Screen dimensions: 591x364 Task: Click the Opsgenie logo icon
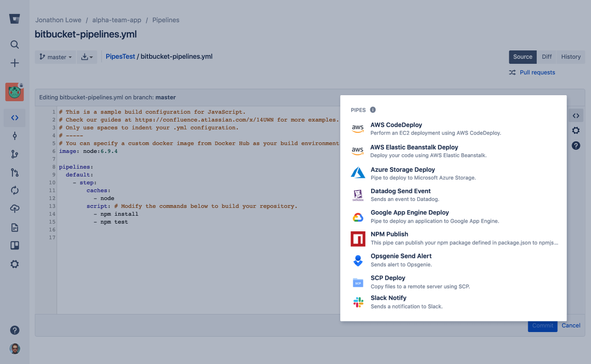click(358, 260)
